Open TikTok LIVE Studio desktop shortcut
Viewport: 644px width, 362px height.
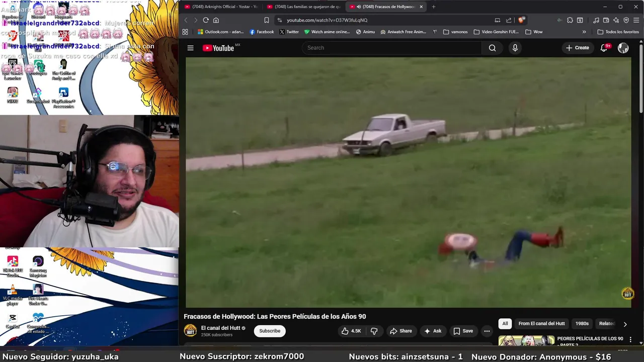coord(13,266)
